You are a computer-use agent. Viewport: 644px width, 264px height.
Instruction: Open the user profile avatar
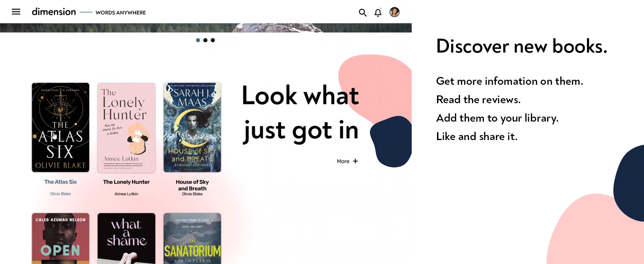[394, 12]
